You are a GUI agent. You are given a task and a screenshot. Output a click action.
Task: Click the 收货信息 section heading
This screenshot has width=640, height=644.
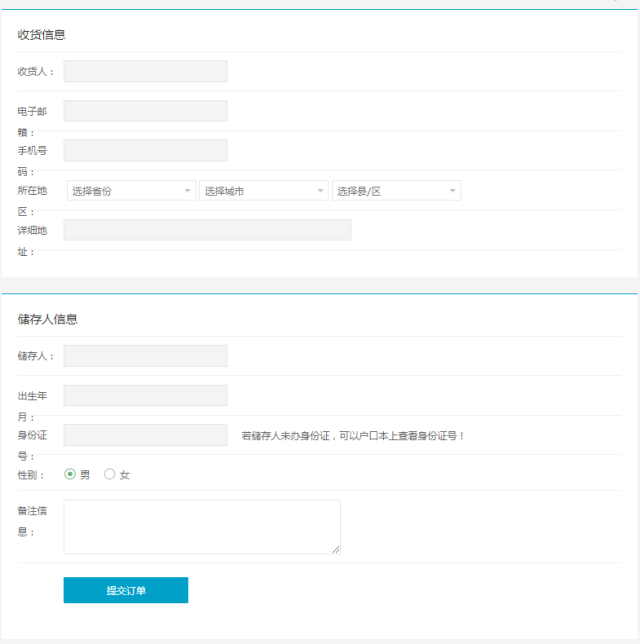pos(41,35)
